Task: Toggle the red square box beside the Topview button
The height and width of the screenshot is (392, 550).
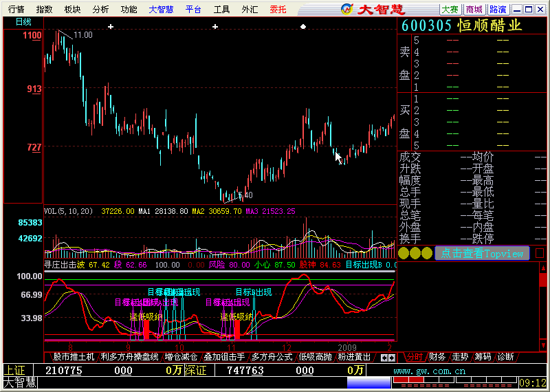Action: (540, 253)
